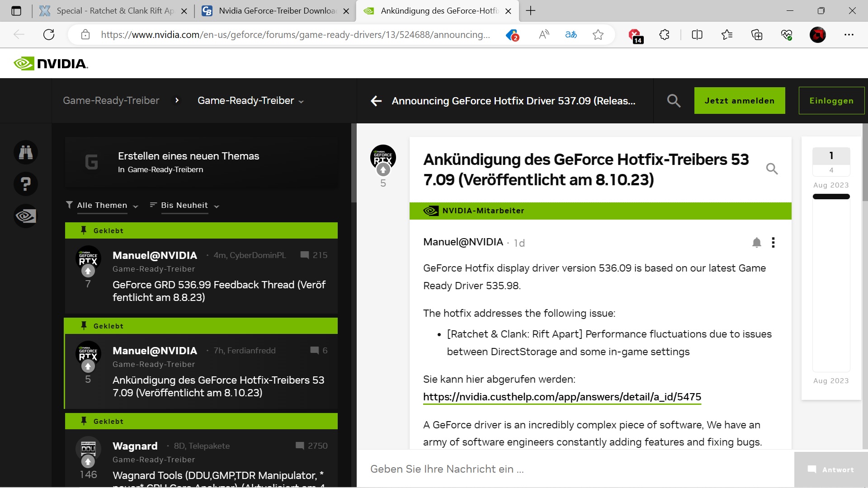This screenshot has height=488, width=868.
Task: Toggle Edge split screen button
Action: pyautogui.click(x=697, y=35)
